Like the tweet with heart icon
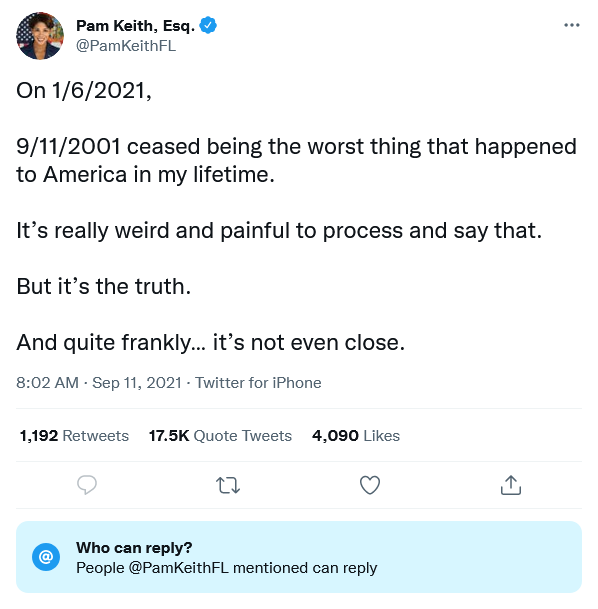The height and width of the screenshot is (609, 598). [370, 485]
